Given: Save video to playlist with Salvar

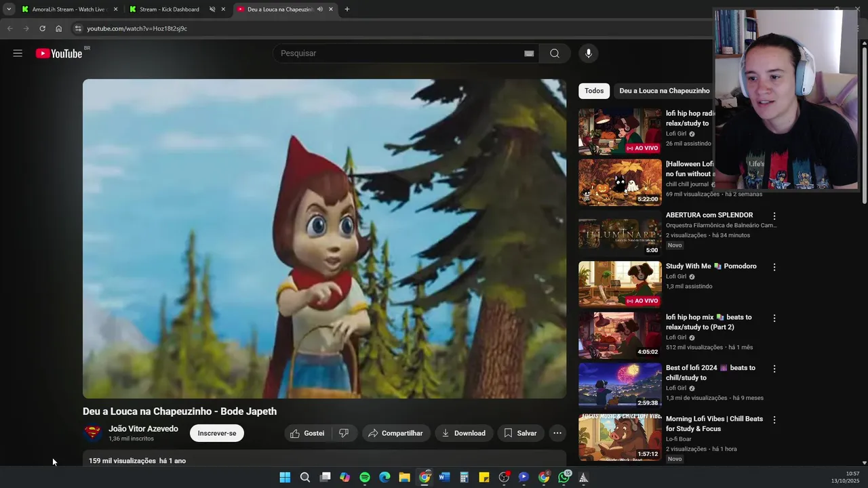Looking at the screenshot, I should pos(520,433).
